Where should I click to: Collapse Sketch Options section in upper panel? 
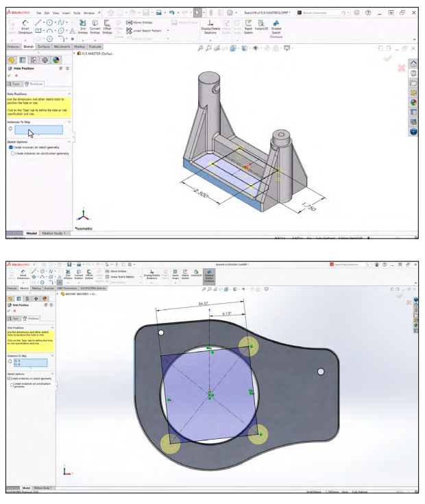(x=70, y=141)
